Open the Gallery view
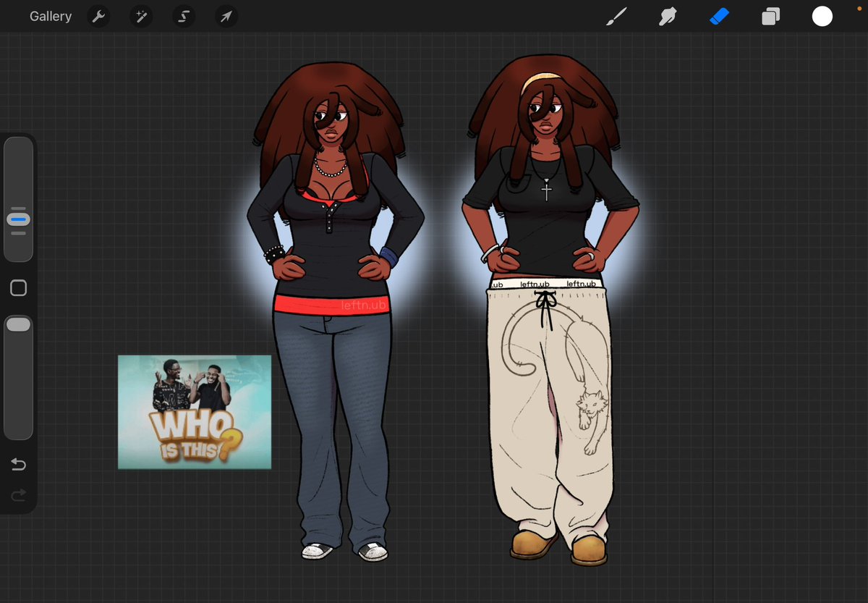 pyautogui.click(x=51, y=16)
